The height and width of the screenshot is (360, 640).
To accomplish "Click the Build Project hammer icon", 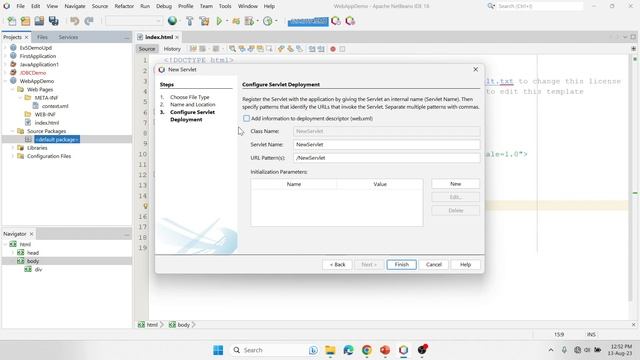I will [x=189, y=21].
